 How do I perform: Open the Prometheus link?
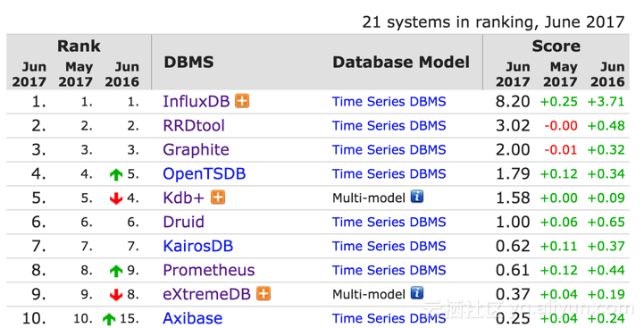point(209,270)
